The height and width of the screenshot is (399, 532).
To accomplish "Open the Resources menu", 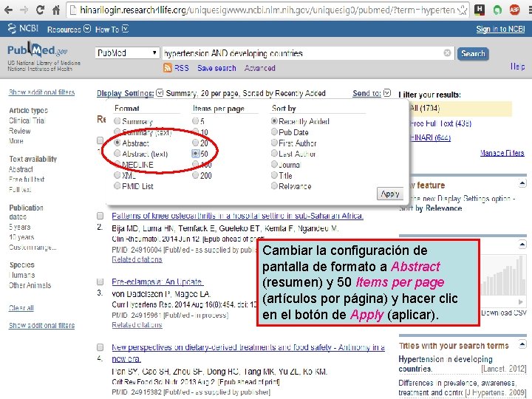I will (x=69, y=29).
